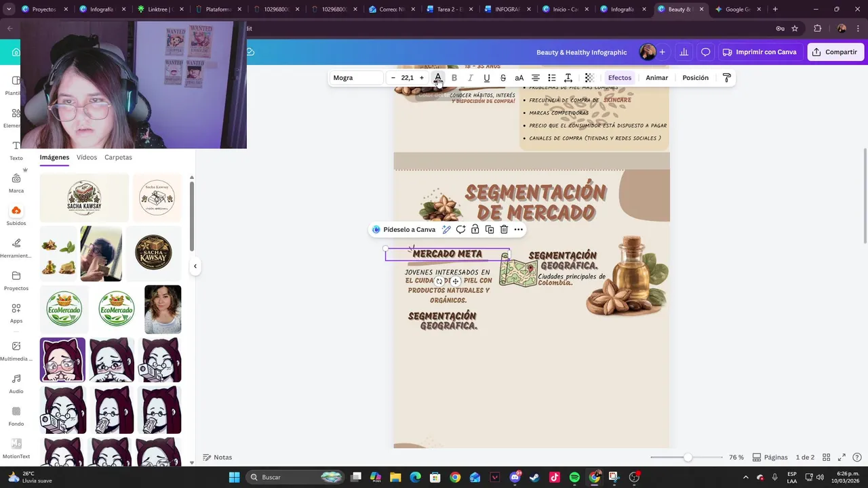The height and width of the screenshot is (488, 868).
Task: Click Imprimir con Canva button
Action: pos(759,52)
